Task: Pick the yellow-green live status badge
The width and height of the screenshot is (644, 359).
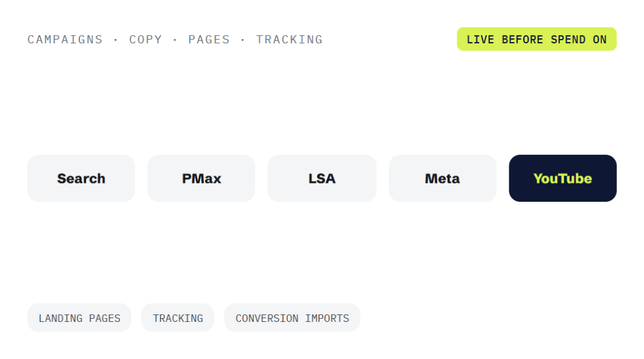Action: coord(537,40)
